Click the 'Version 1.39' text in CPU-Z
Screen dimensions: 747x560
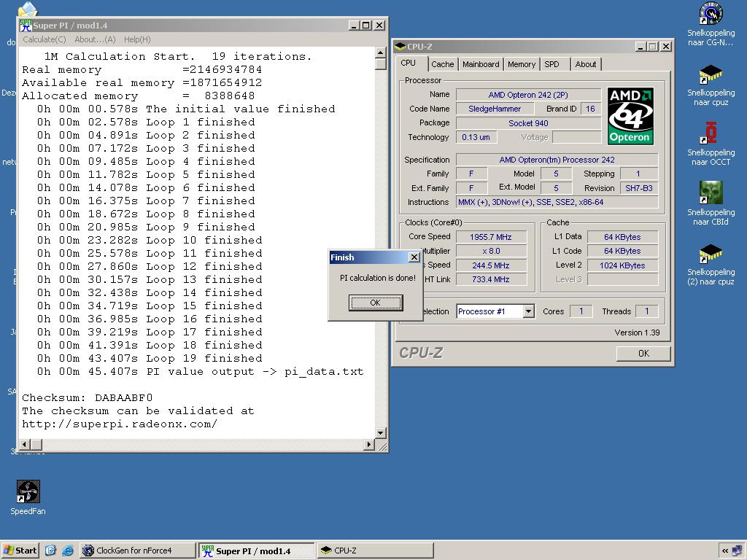pos(637,332)
